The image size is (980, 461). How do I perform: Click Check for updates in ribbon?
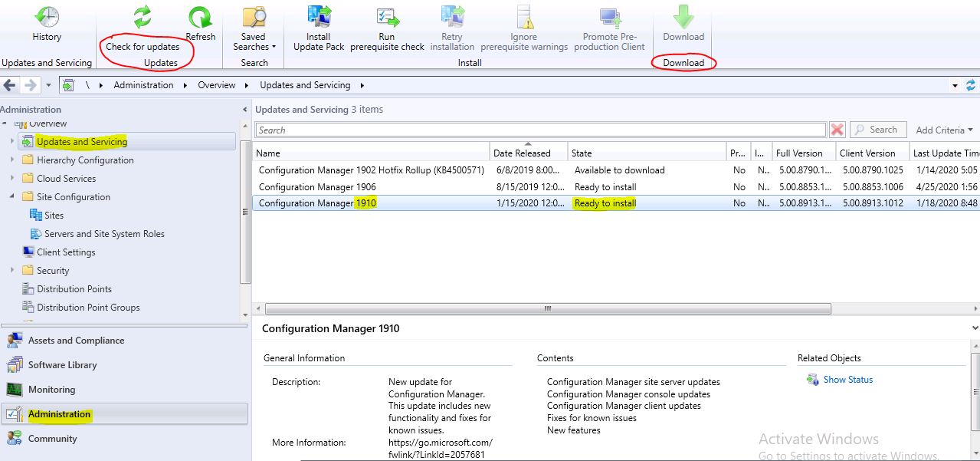[x=143, y=29]
